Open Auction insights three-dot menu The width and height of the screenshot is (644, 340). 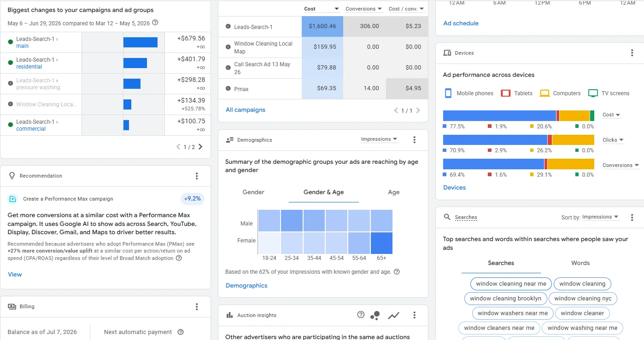414,315
